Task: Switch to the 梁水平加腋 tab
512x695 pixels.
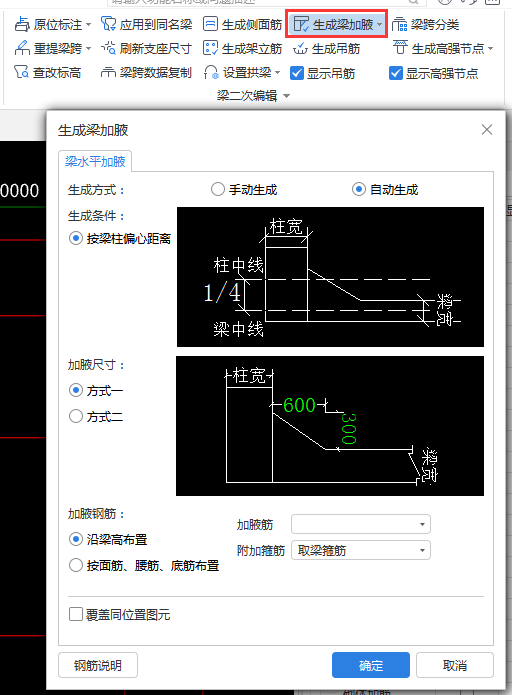Action: (x=95, y=161)
